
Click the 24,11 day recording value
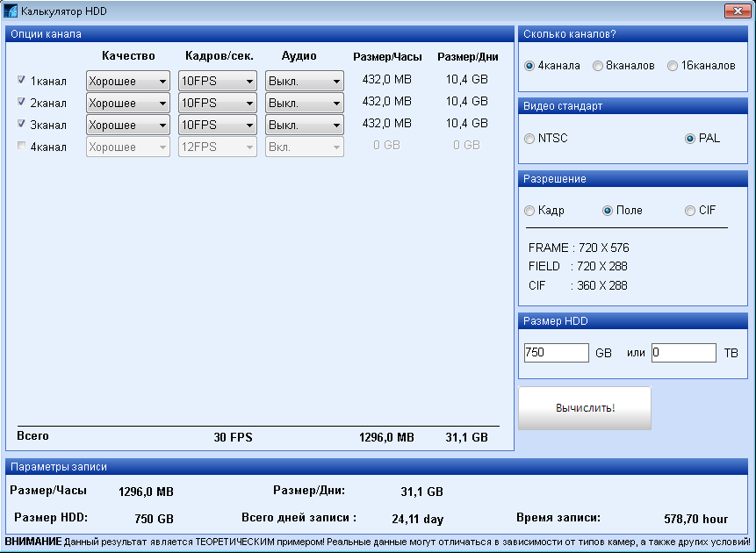[418, 520]
